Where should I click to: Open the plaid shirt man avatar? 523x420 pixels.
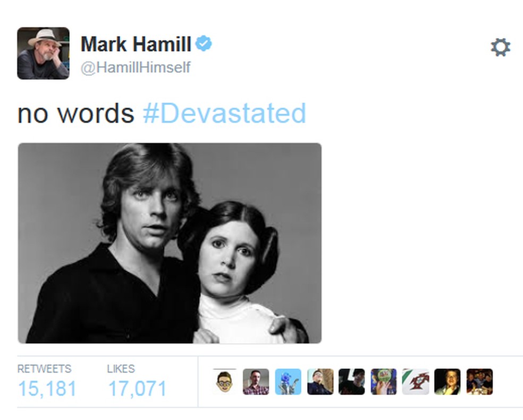click(256, 382)
